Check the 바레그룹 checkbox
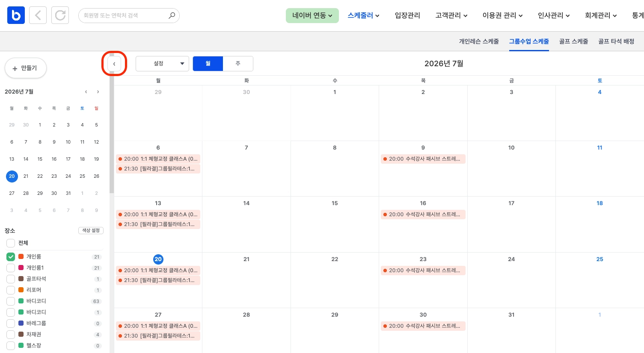This screenshot has width=644, height=353. (11, 324)
